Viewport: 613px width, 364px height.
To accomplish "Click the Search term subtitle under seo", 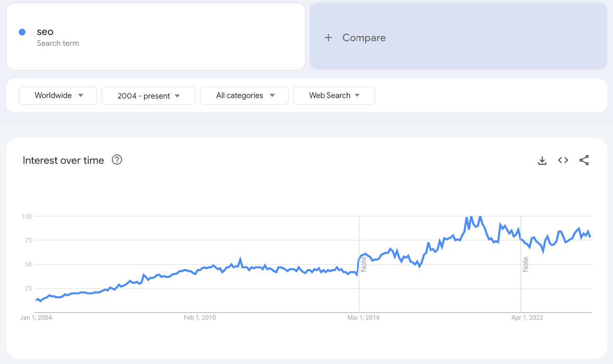I will click(57, 43).
